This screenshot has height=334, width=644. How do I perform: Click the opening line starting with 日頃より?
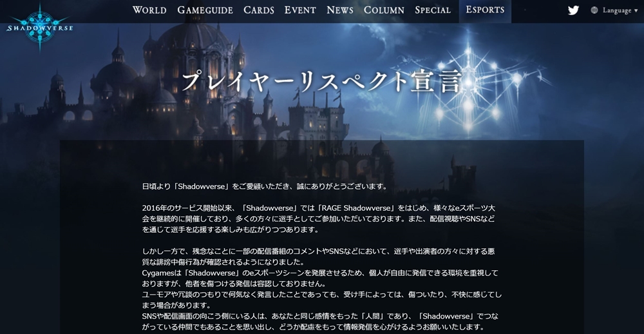click(x=264, y=186)
